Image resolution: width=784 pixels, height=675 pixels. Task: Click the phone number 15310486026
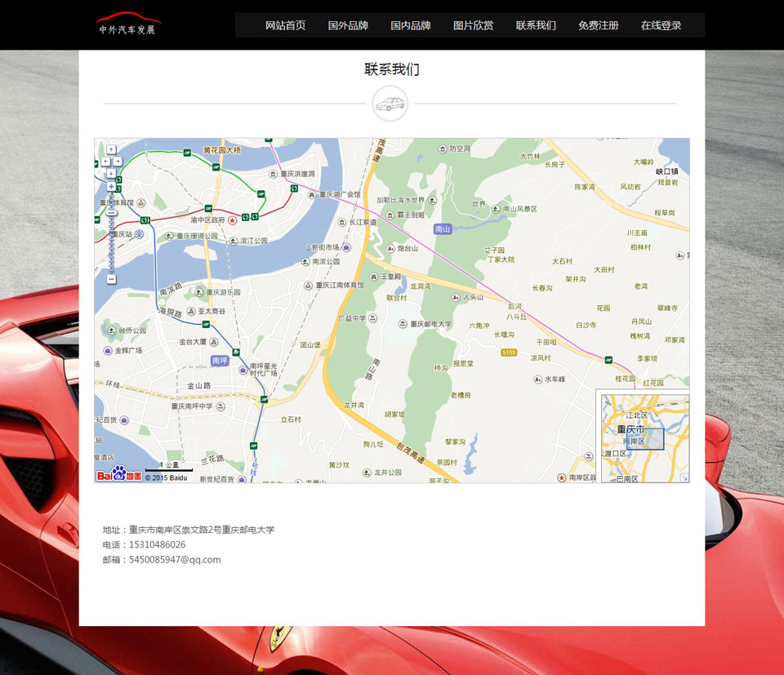[157, 544]
